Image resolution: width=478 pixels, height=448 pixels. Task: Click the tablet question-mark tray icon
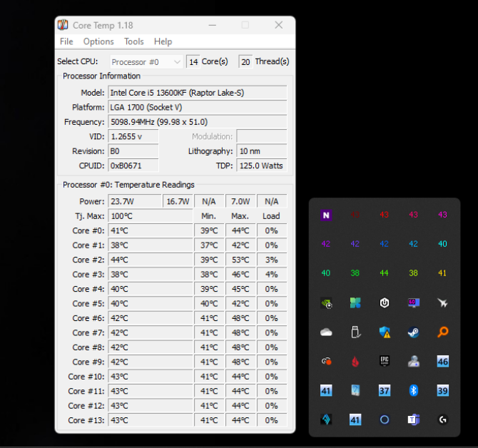[355, 390]
